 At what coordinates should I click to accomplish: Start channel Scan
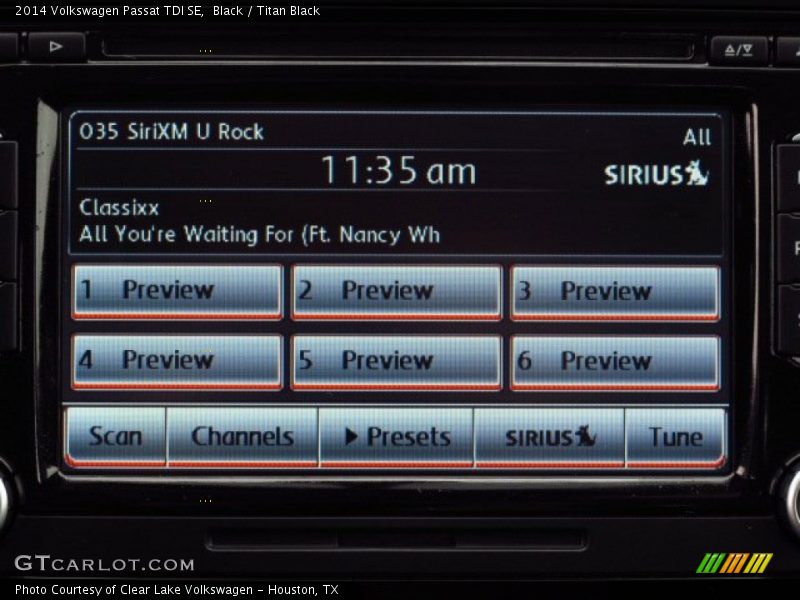[116, 437]
